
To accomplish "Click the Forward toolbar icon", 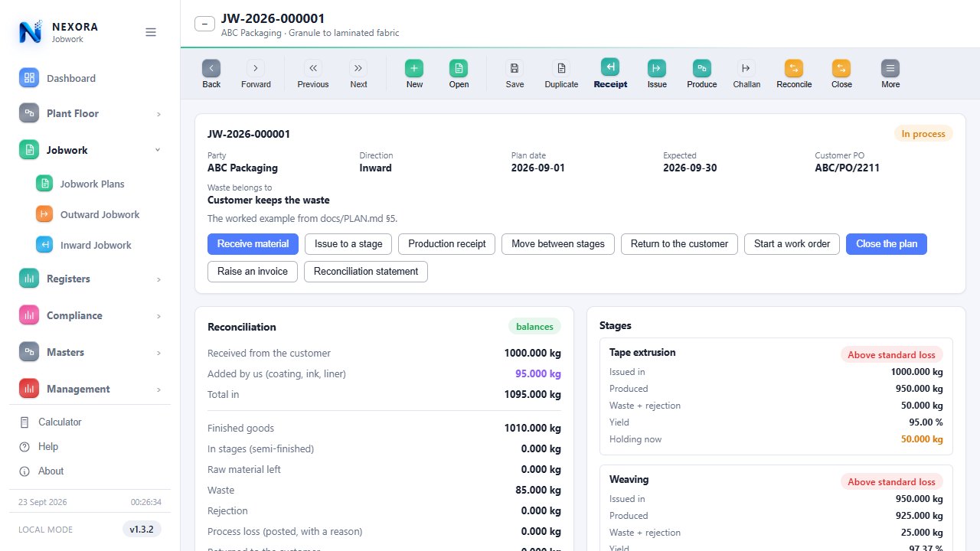I will [x=256, y=67].
